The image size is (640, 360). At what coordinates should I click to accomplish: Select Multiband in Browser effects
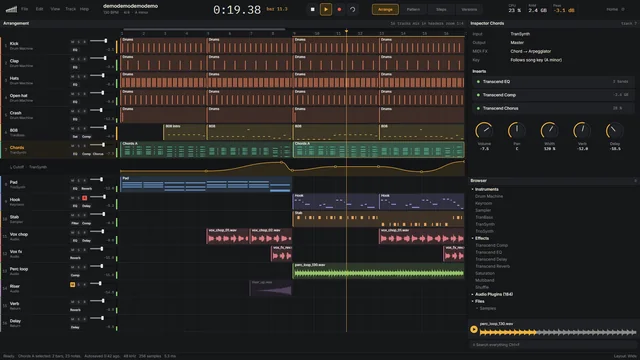(484, 280)
